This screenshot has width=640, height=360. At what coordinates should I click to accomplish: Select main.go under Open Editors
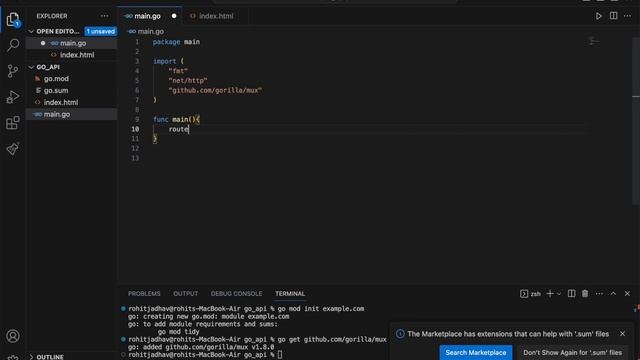[72, 43]
